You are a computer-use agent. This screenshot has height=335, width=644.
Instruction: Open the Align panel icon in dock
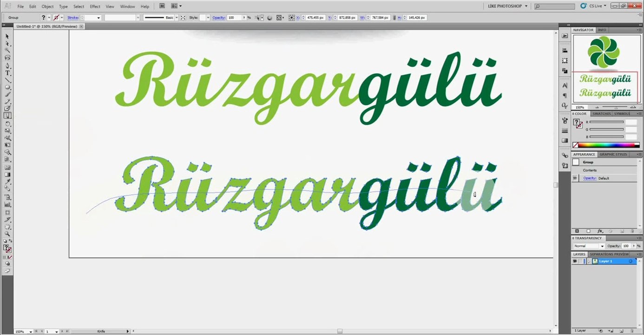565,50
